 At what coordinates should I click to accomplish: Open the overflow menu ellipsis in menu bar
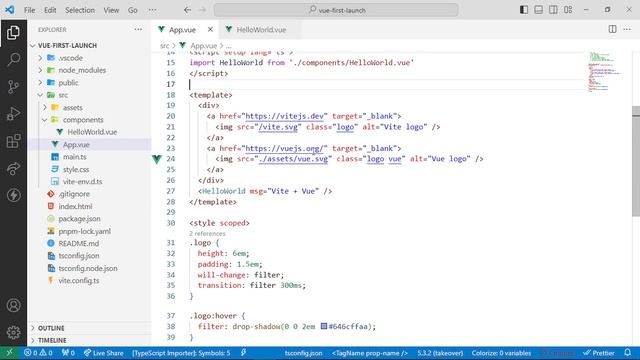tap(152, 10)
